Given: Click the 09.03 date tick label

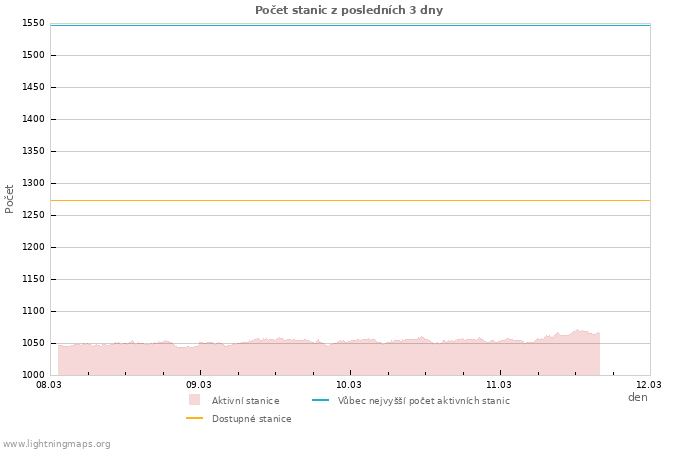Looking at the screenshot, I should coord(199,384).
